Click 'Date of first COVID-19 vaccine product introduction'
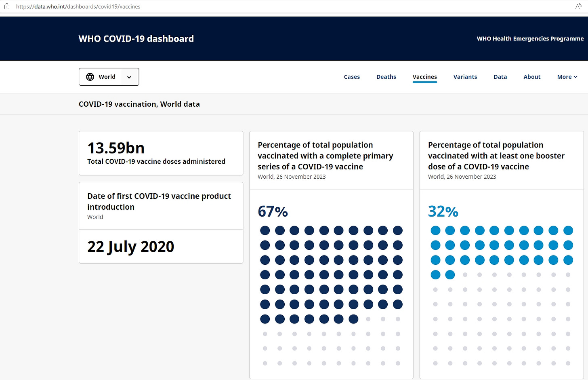The height and width of the screenshot is (380, 588). click(x=159, y=201)
